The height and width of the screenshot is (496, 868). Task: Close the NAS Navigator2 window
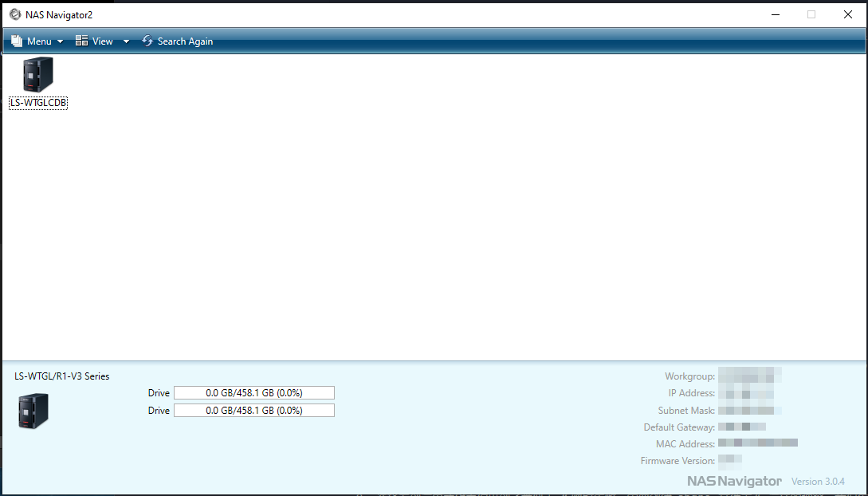(x=848, y=14)
